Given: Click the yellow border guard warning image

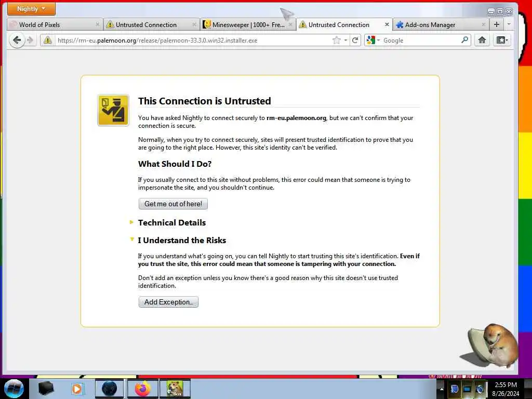Looking at the screenshot, I should pos(113,110).
